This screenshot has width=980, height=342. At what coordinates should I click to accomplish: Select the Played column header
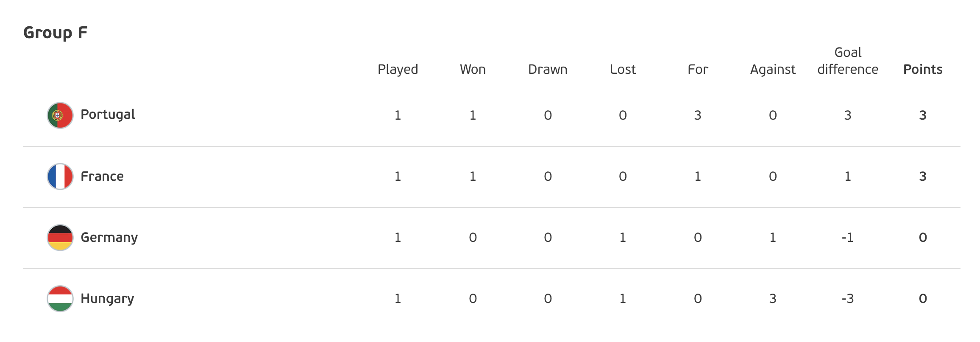click(398, 70)
